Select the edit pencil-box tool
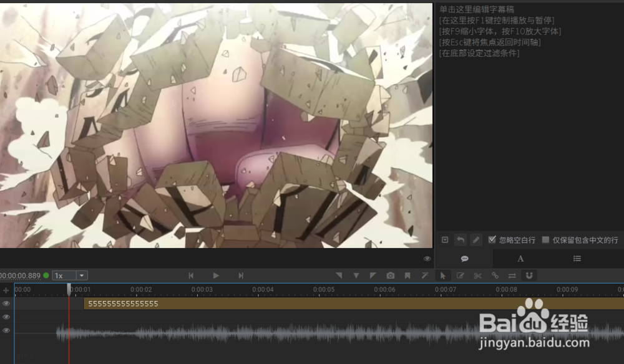The width and height of the screenshot is (624, 364). pos(460,275)
